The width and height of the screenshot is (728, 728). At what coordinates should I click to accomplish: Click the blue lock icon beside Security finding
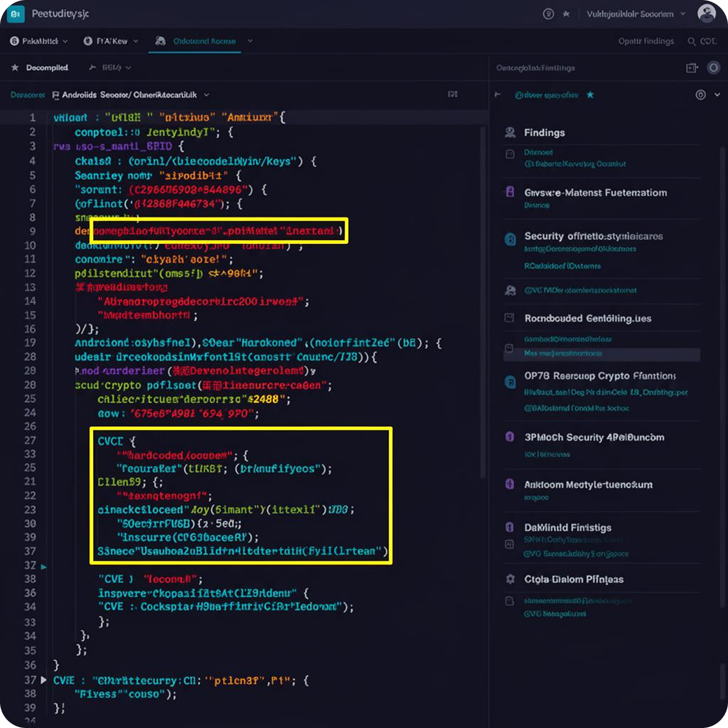click(x=510, y=239)
